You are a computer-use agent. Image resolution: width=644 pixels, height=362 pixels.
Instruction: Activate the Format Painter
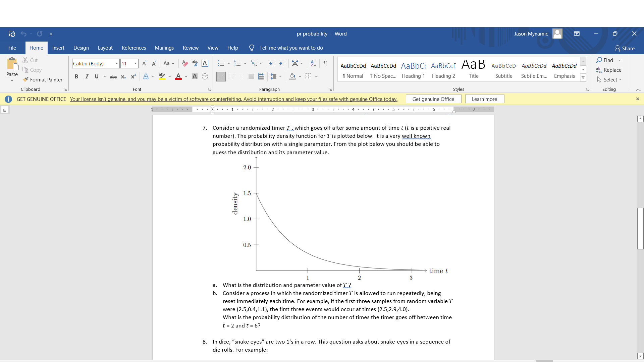(x=43, y=79)
